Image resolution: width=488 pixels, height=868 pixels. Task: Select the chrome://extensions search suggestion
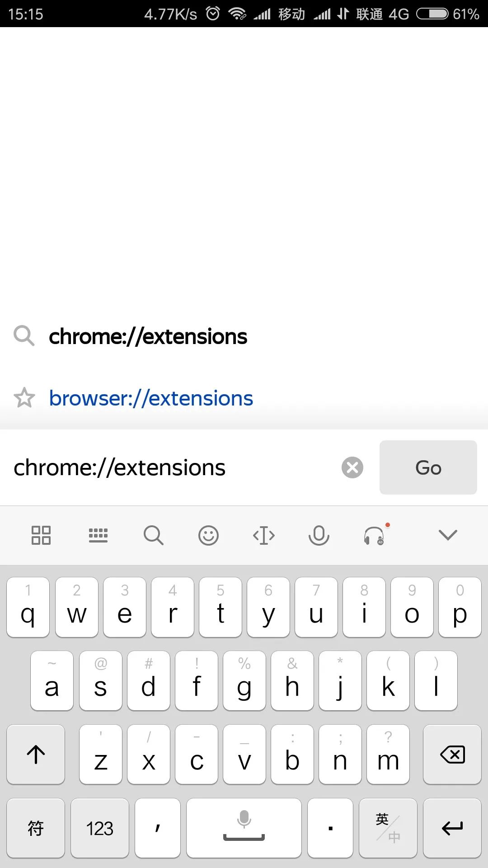(x=148, y=337)
